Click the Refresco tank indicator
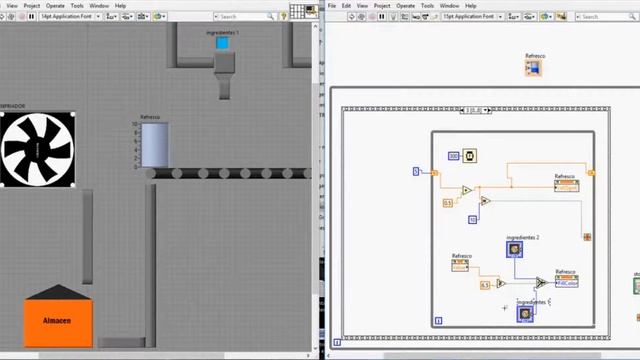640x360 pixels. tap(155, 145)
